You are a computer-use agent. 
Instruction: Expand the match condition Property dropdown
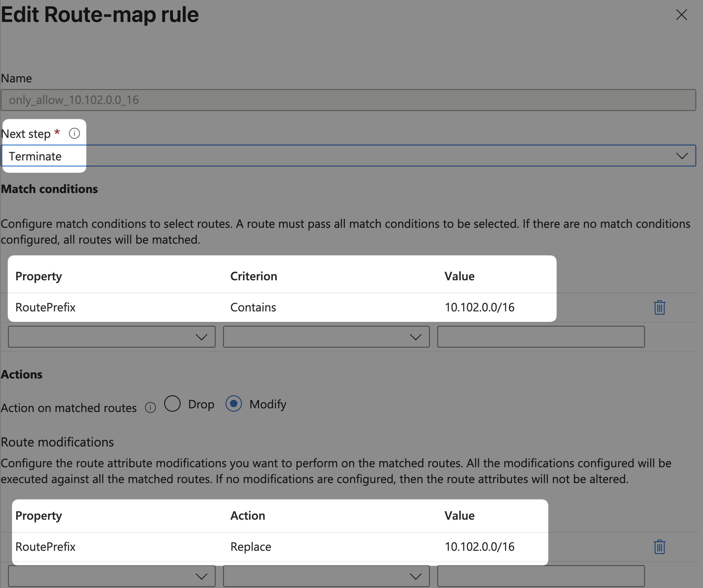(x=112, y=337)
